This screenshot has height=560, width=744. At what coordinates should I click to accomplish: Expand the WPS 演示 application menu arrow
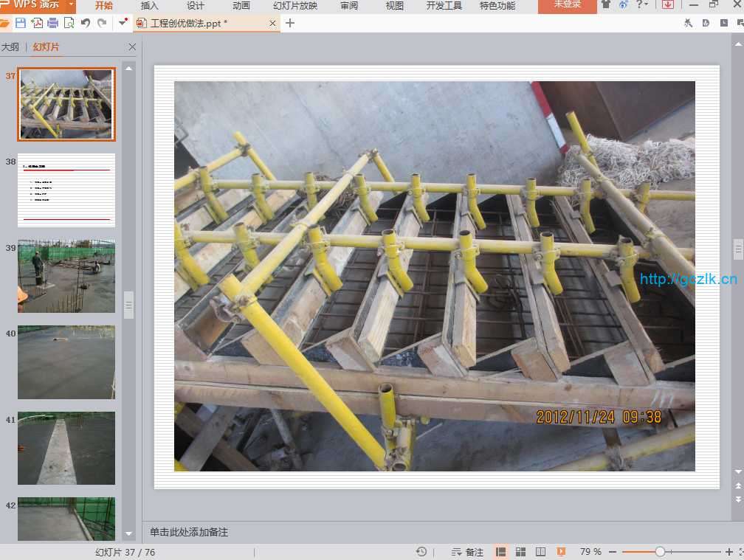coord(71,5)
